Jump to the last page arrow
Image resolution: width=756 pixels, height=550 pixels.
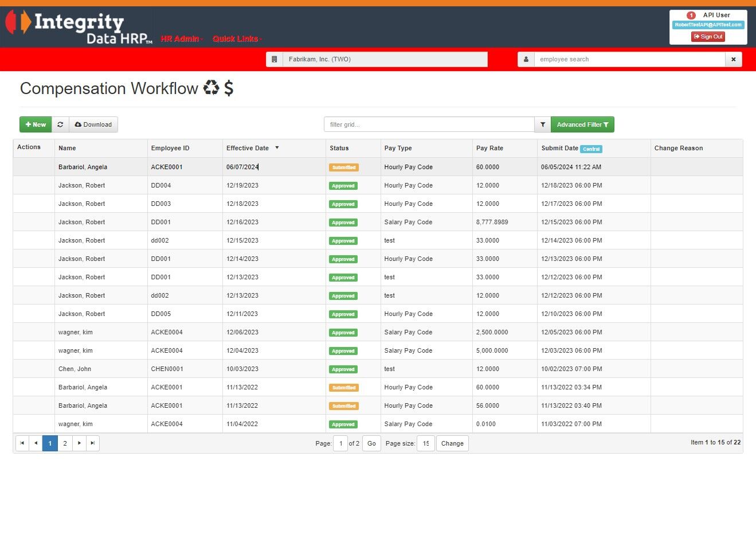click(x=93, y=443)
